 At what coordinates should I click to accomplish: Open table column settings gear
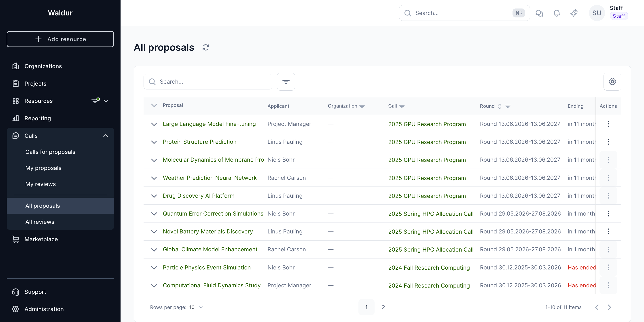tap(612, 82)
